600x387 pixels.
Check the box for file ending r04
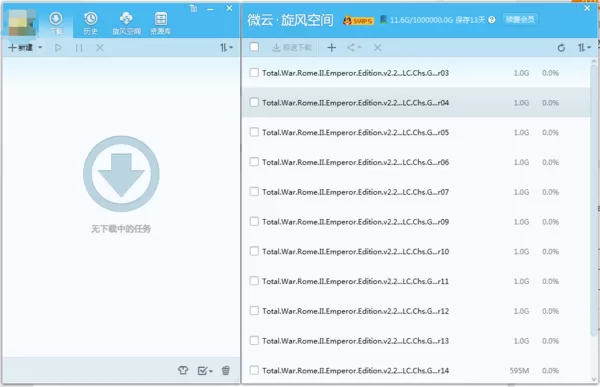point(254,102)
